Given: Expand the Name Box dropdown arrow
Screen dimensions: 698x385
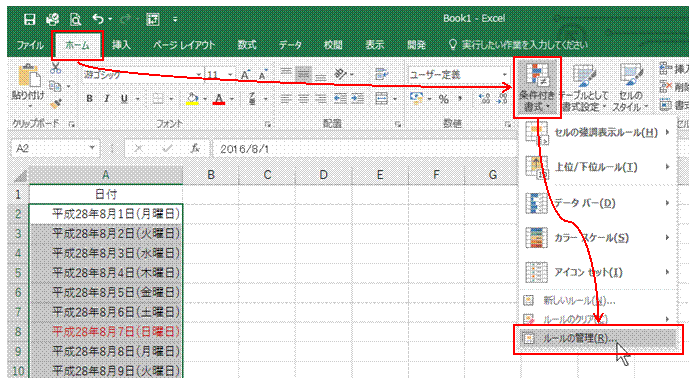Looking at the screenshot, I should [x=92, y=148].
